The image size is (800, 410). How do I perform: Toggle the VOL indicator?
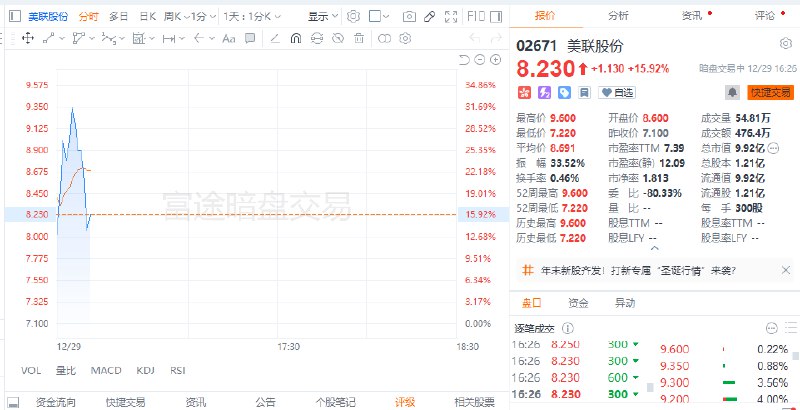31,371
